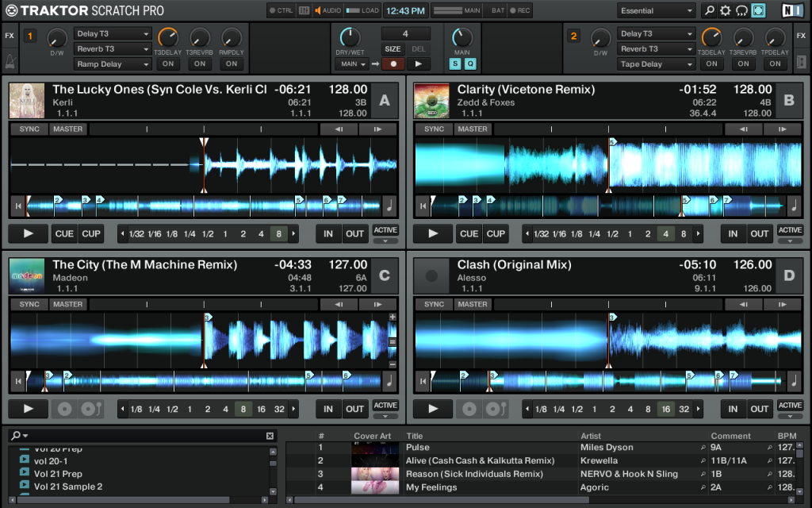Click the loop recorder DRY/WET knob
Screen dimensions: 812x508
point(350,37)
